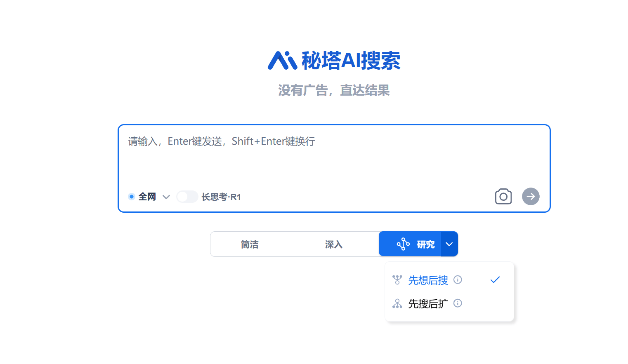Click the Metaso logo icon

point(282,61)
